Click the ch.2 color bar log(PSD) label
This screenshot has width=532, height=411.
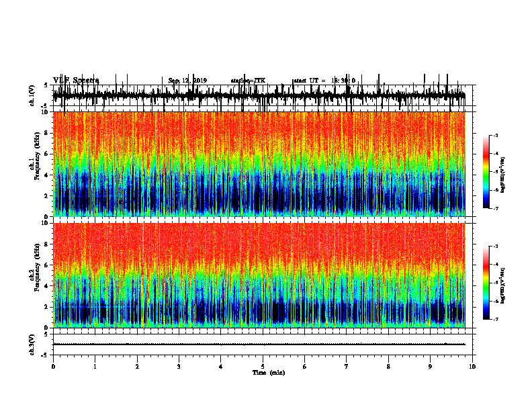click(x=503, y=285)
